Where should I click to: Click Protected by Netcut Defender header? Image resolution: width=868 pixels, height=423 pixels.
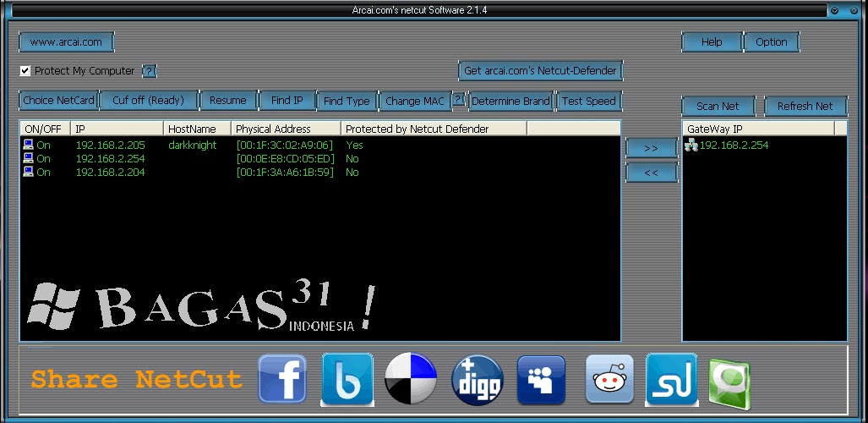(434, 129)
